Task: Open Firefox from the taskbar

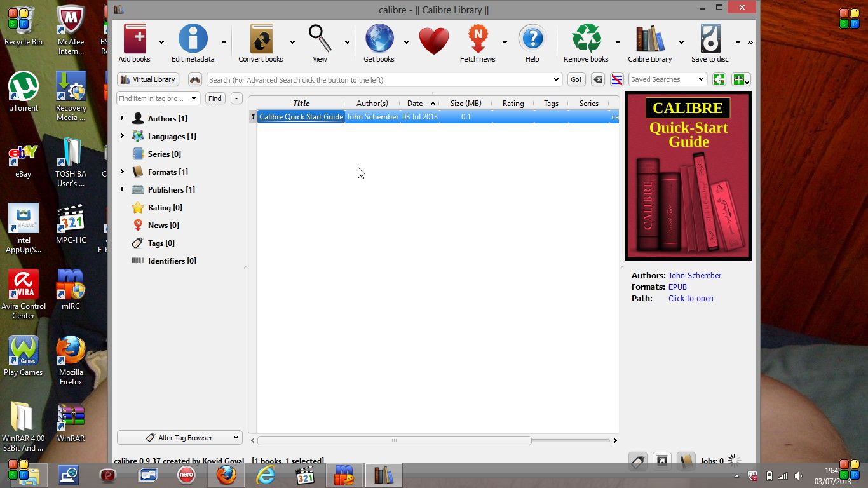Action: tap(226, 475)
